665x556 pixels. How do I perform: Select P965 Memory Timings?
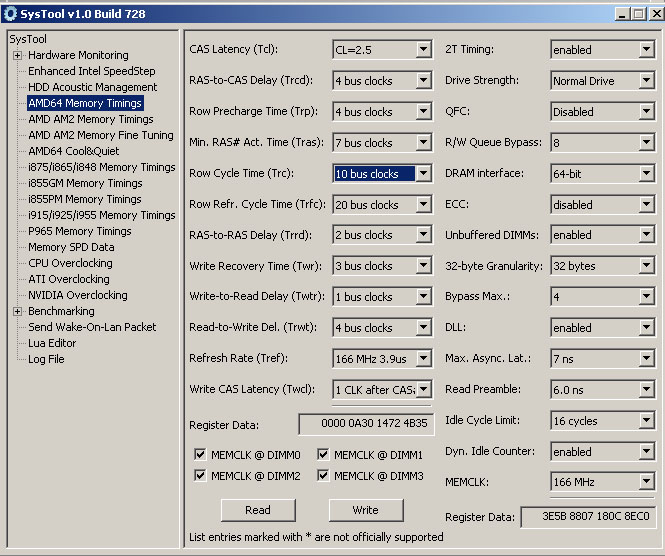[80, 231]
